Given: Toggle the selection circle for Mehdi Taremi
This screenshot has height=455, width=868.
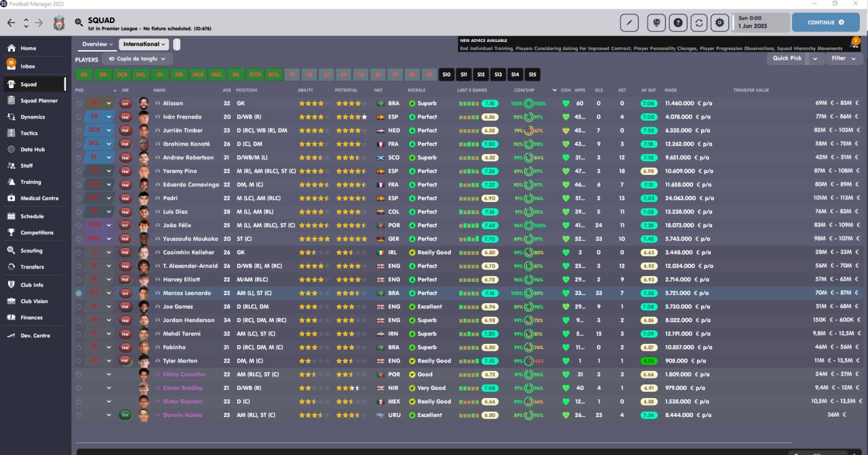Looking at the screenshot, I should pyautogui.click(x=79, y=334).
